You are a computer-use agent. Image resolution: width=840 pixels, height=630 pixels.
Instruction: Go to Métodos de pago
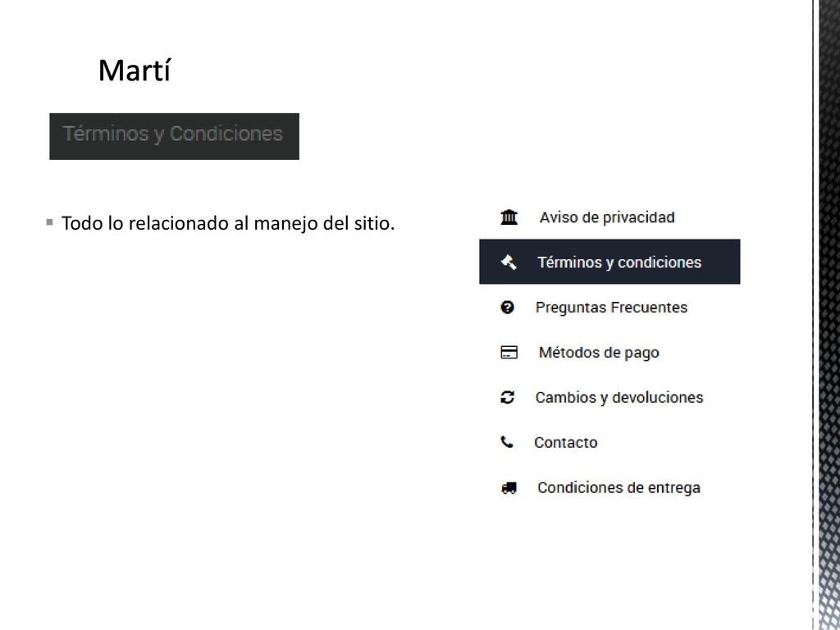pyautogui.click(x=599, y=353)
